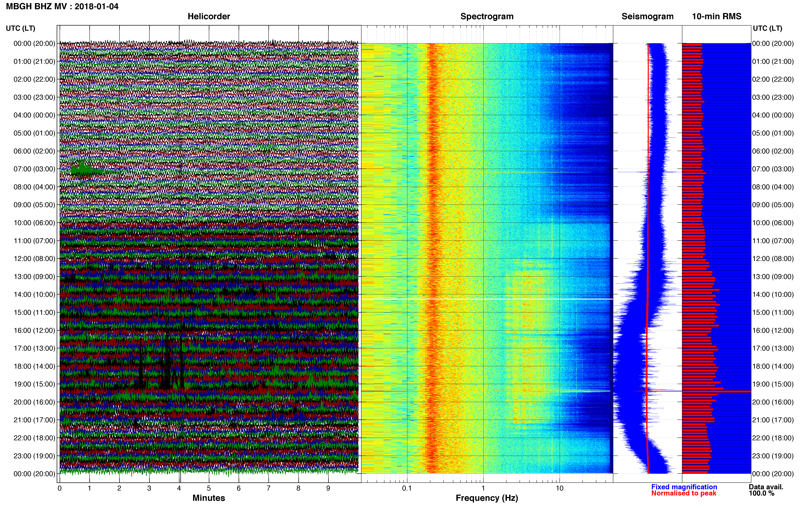Click the '100.0 %' availability value

[x=761, y=493]
